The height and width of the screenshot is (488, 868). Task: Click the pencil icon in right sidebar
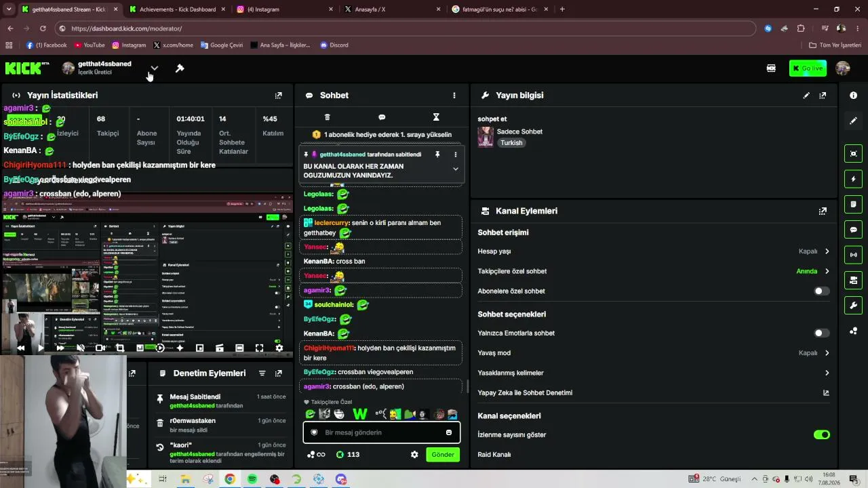[853, 121]
